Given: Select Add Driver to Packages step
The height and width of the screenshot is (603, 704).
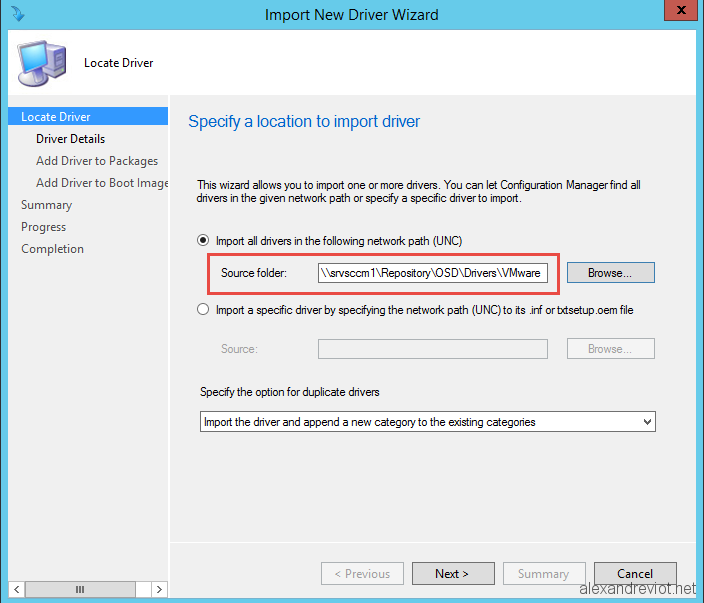Looking at the screenshot, I should click(x=97, y=161).
